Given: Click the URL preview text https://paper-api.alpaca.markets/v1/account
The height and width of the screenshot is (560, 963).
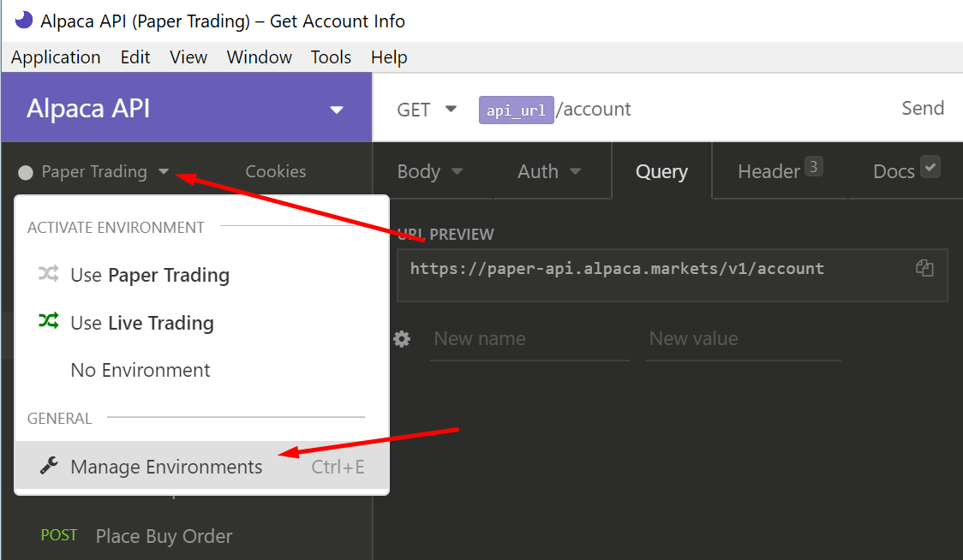Looking at the screenshot, I should (617, 268).
